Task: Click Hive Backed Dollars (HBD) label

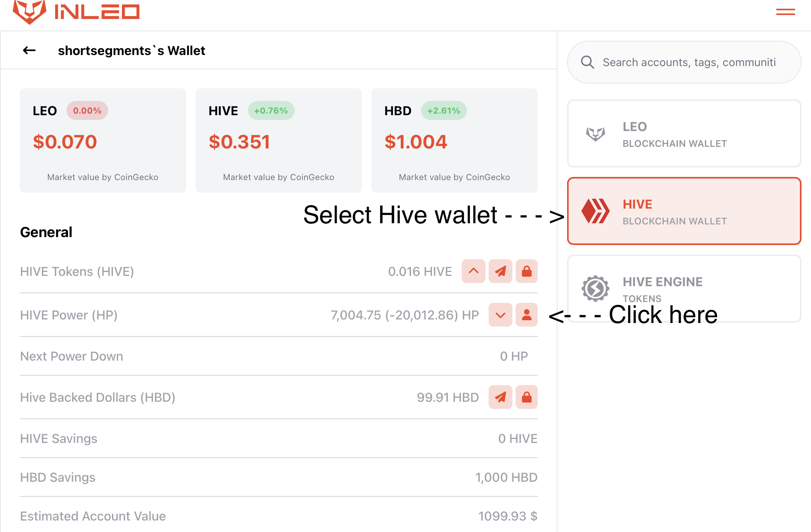Action: pyautogui.click(x=98, y=397)
